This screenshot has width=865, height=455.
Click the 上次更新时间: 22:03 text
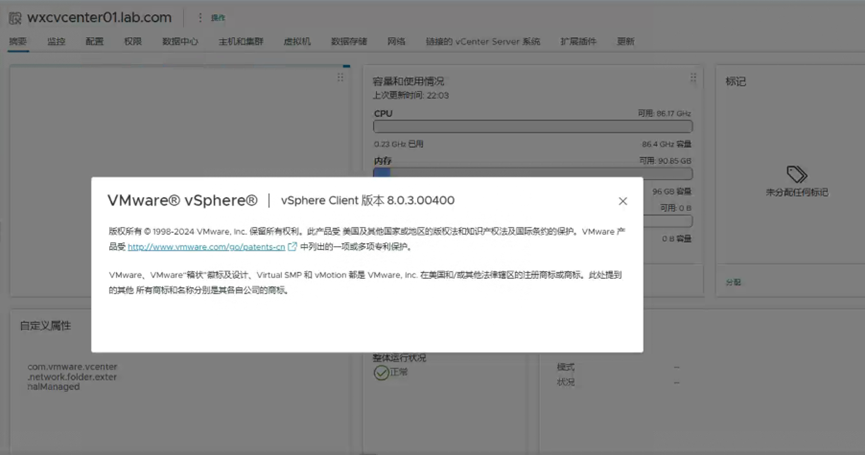(x=411, y=95)
